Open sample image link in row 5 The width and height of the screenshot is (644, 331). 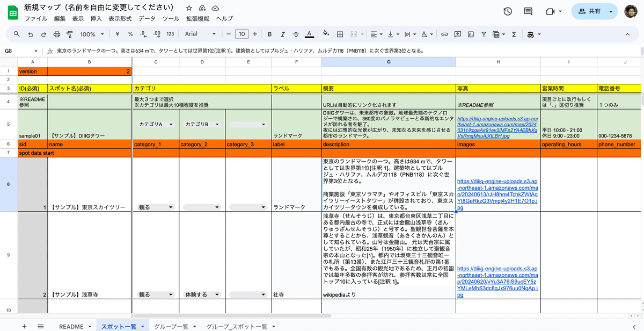click(x=497, y=127)
